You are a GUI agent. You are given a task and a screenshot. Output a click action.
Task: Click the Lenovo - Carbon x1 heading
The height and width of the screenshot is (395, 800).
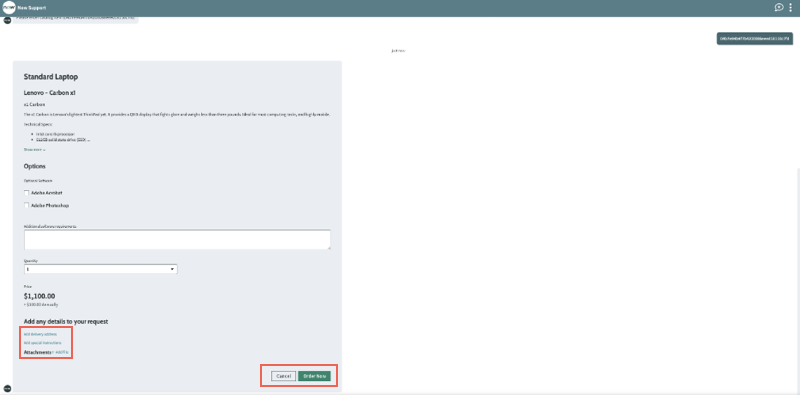pyautogui.click(x=49, y=93)
